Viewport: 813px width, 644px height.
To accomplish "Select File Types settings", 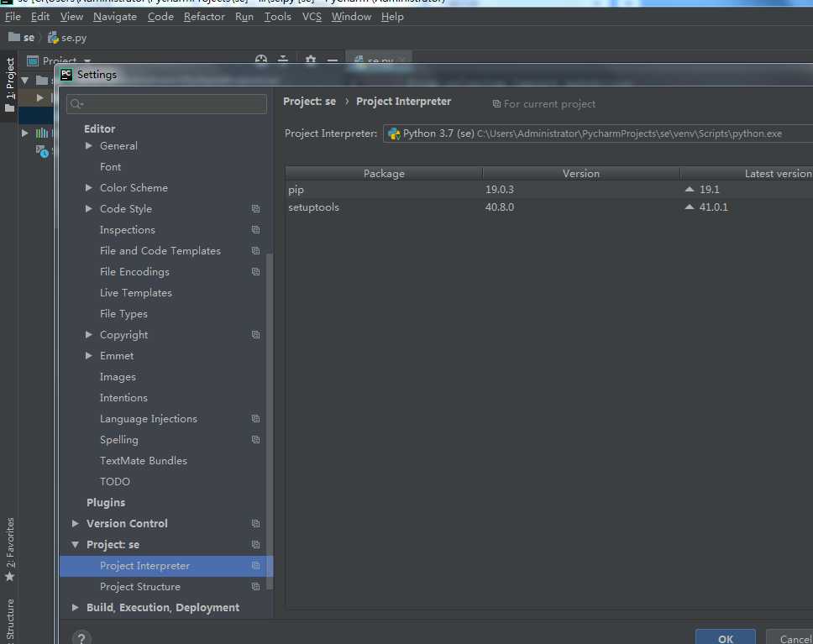I will pyautogui.click(x=123, y=314).
